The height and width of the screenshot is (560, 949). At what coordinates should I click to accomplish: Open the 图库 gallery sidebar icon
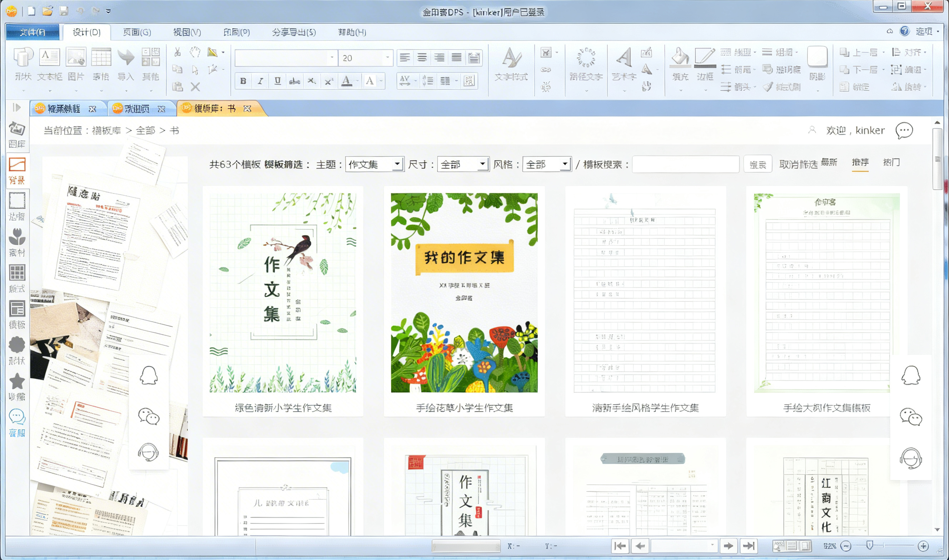click(x=17, y=135)
